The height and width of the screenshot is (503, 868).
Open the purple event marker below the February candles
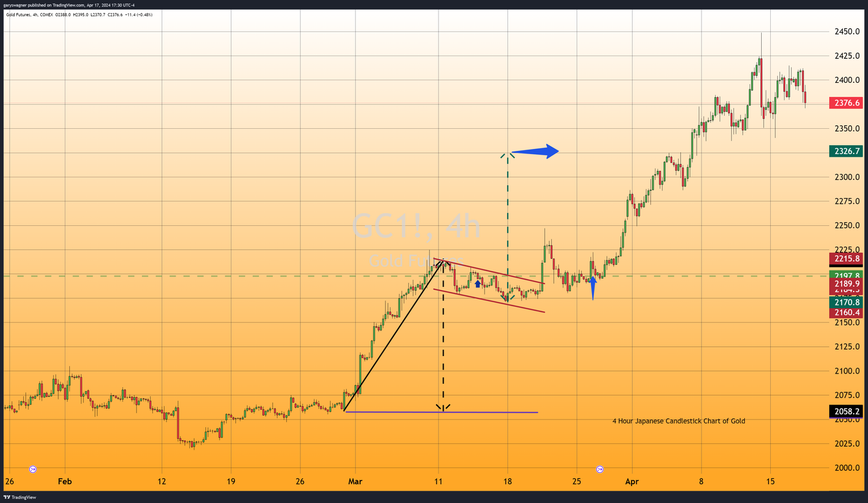tap(32, 469)
